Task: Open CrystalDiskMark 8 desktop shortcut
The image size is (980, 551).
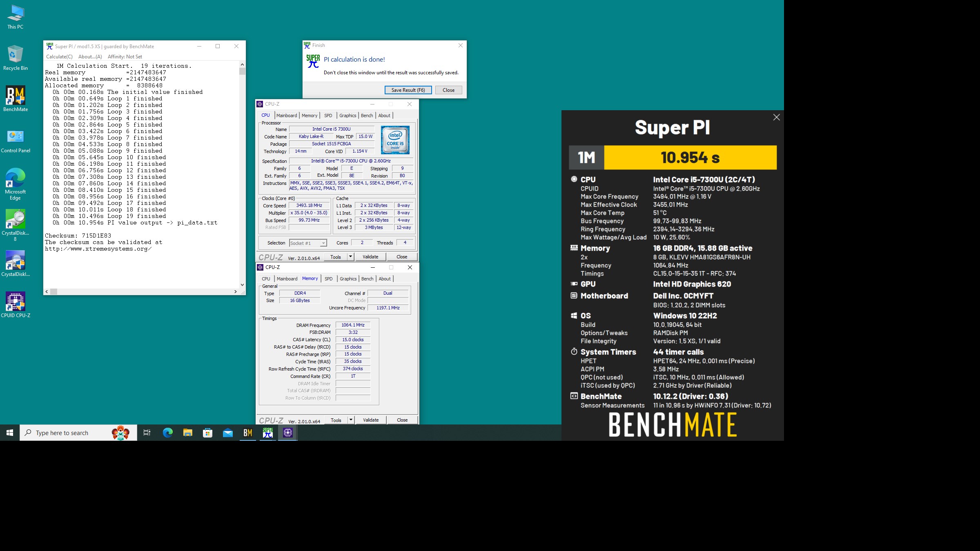Action: (16, 225)
